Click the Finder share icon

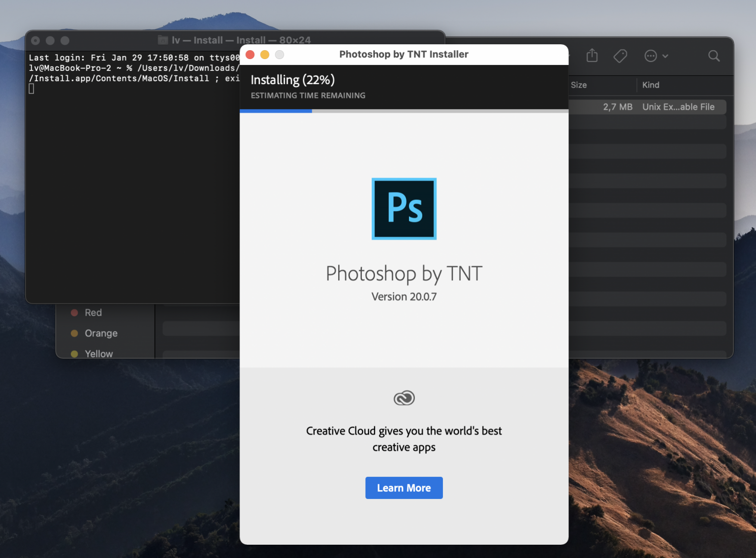point(592,56)
